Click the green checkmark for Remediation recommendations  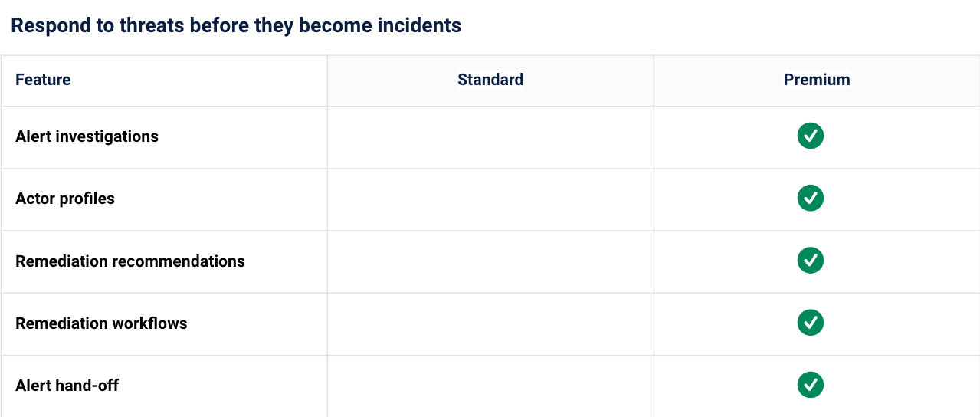[810, 260]
